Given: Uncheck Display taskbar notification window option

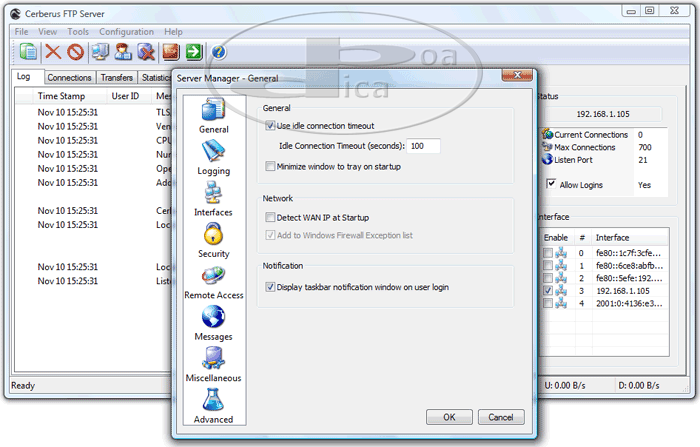Looking at the screenshot, I should click(271, 287).
